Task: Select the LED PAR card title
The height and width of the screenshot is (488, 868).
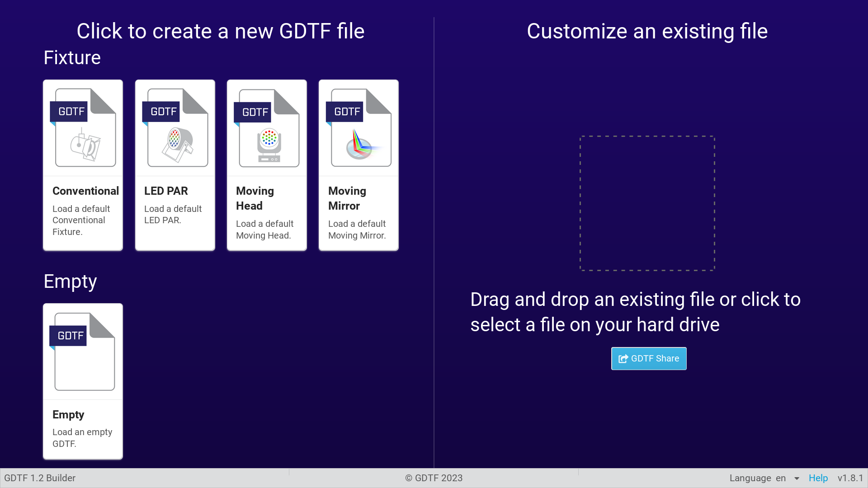Action: click(166, 191)
